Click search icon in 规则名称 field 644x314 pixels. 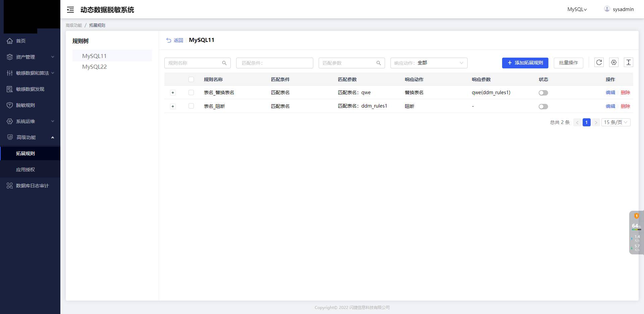[x=224, y=63]
